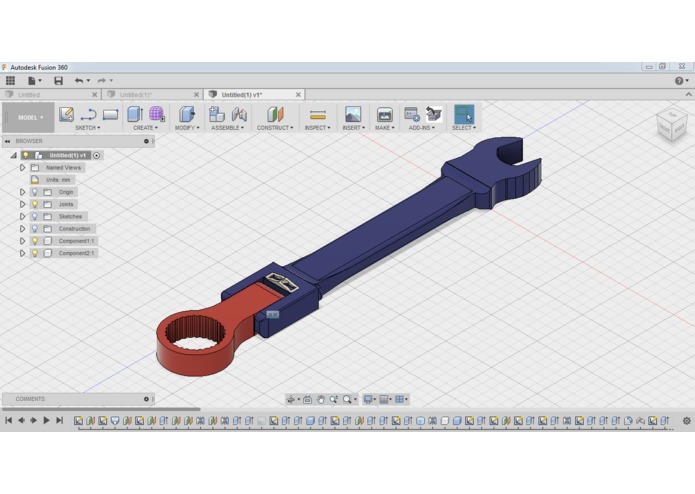The width and height of the screenshot is (695, 494).
Task: Expand the COMMENTS panel button
Action: (x=146, y=399)
